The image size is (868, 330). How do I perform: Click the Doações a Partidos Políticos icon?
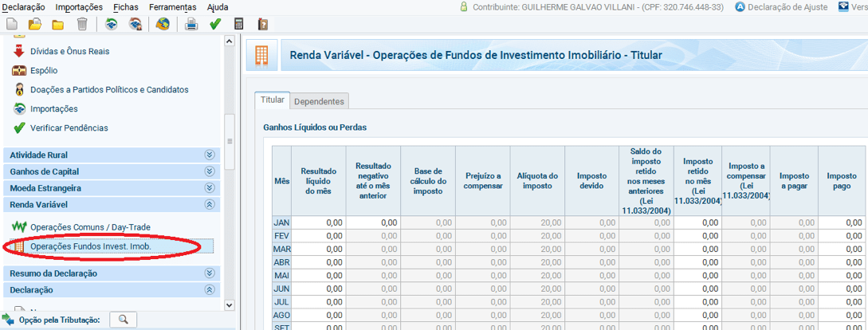(x=19, y=90)
